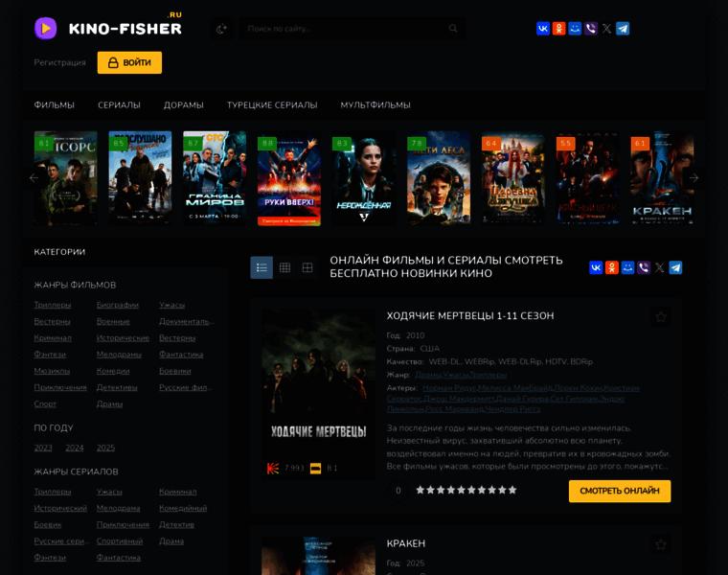Image resolution: width=728 pixels, height=575 pixels.
Task: Share via Odnoklassniki icon beside the page title
Action: coord(612,267)
